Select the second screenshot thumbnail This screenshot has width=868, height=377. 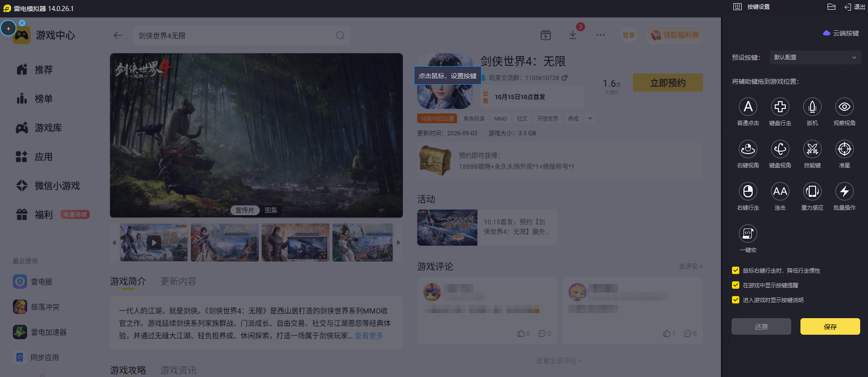pos(225,242)
